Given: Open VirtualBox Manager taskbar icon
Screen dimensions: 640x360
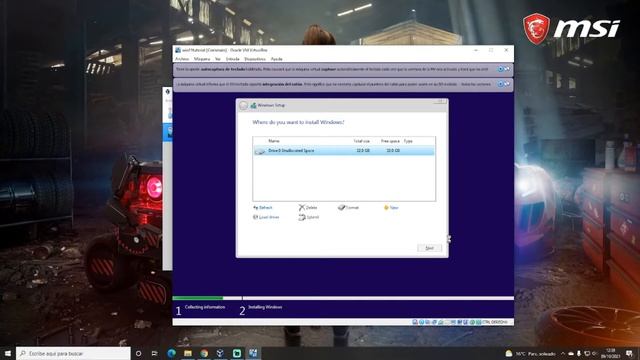Looking at the screenshot, I should click(220, 353).
